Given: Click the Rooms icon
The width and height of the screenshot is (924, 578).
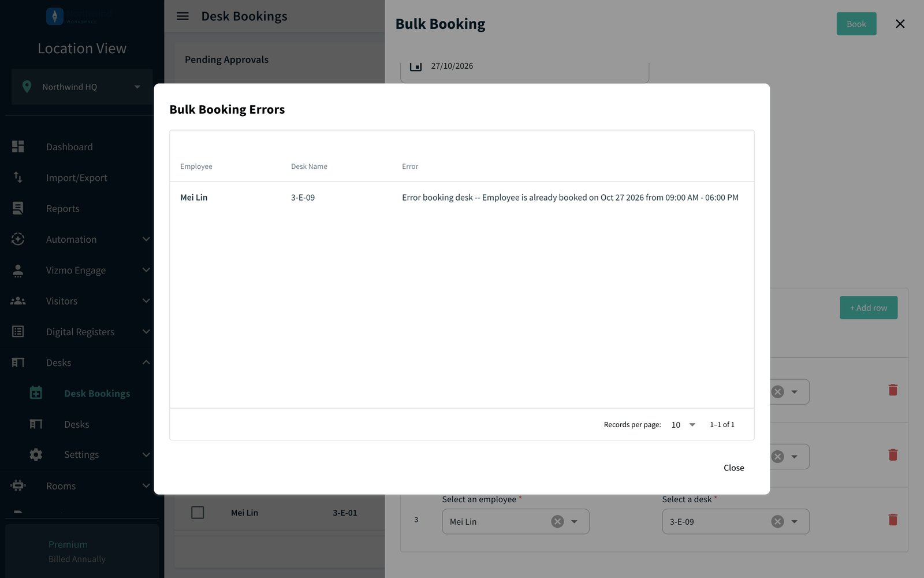Looking at the screenshot, I should pos(18,486).
